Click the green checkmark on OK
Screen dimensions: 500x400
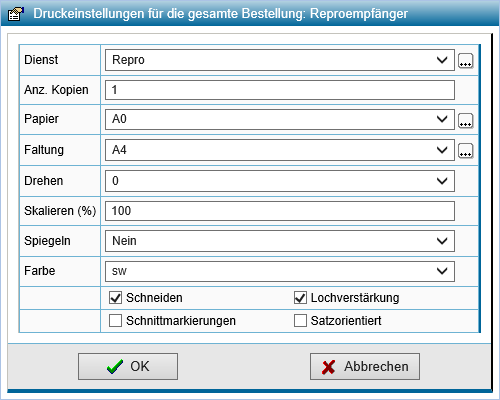[x=115, y=366]
